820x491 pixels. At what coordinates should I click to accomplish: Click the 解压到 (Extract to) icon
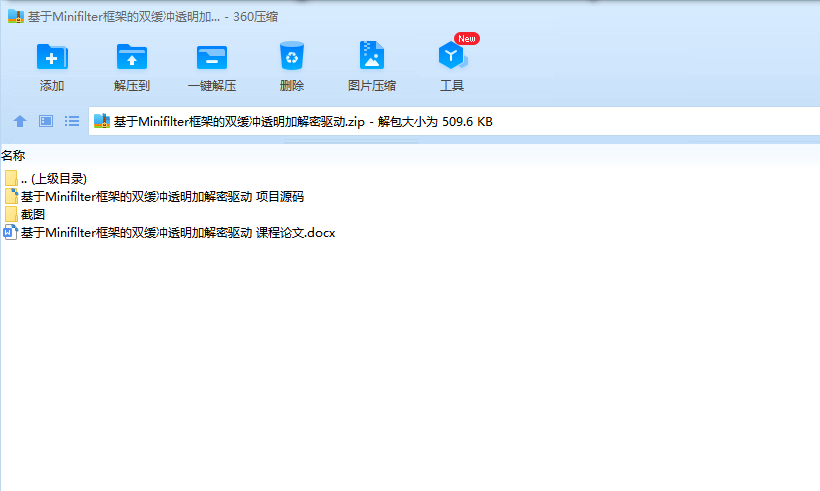[x=132, y=56]
